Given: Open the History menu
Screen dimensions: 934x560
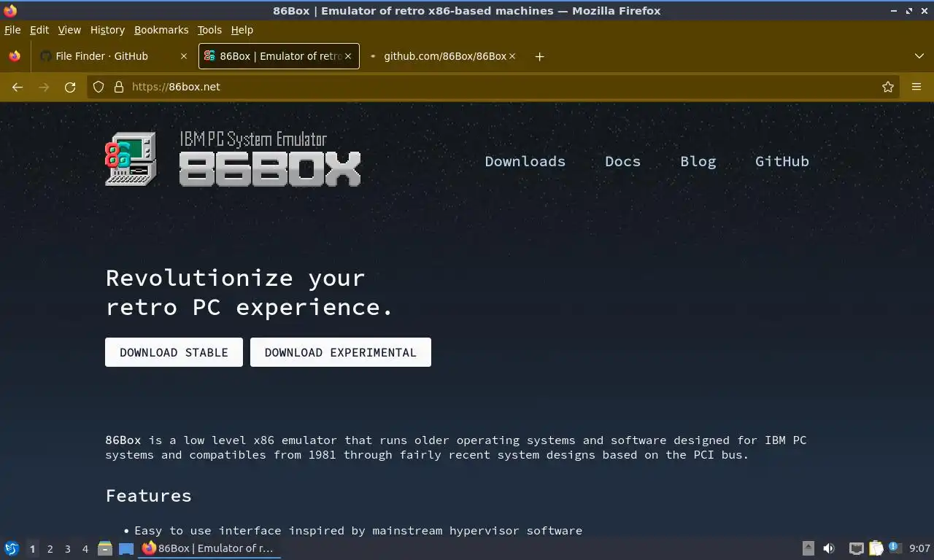Looking at the screenshot, I should 107,30.
